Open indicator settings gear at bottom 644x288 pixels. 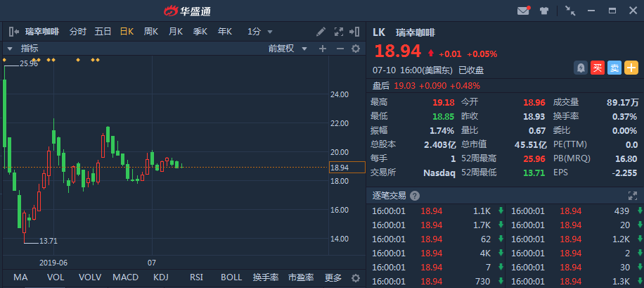(x=356, y=277)
